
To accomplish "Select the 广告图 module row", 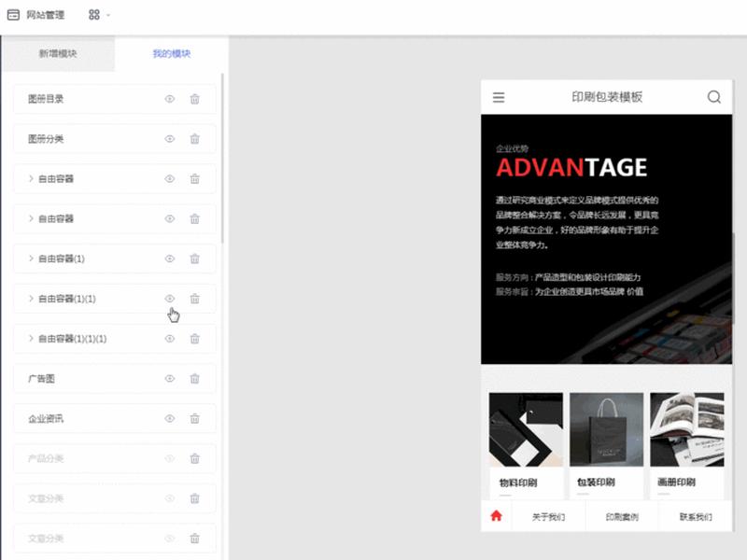I will point(114,379).
